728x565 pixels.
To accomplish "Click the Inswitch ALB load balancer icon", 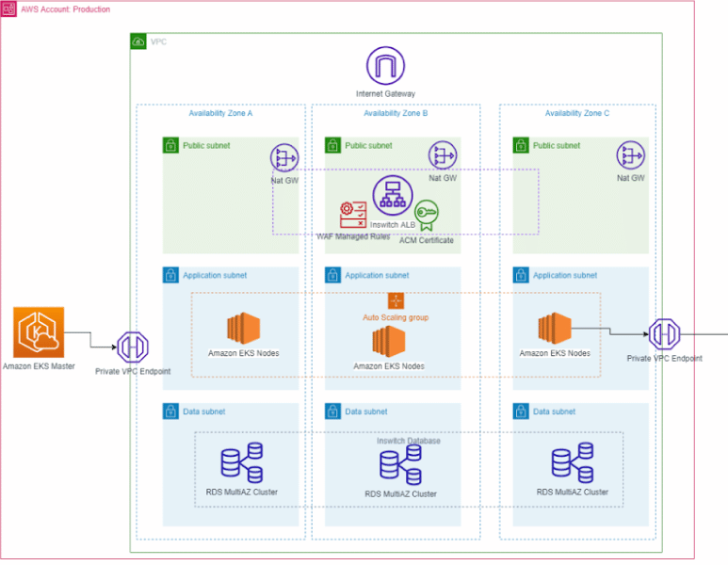I will [393, 196].
